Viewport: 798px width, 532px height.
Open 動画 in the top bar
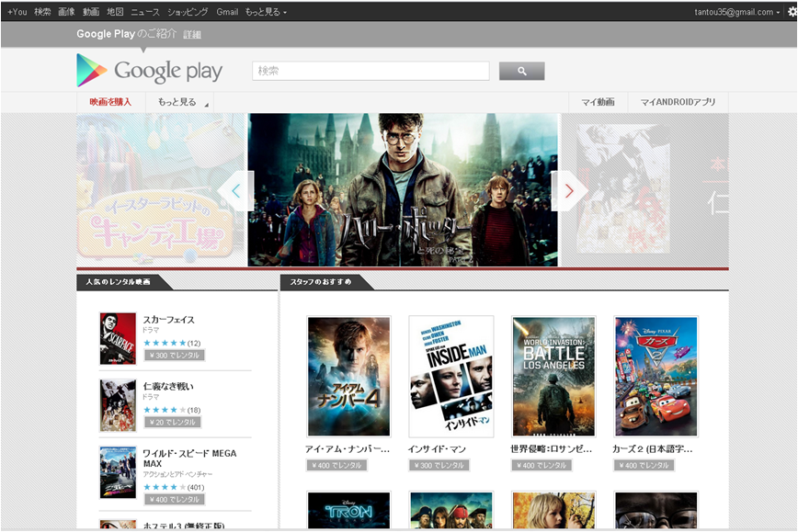coord(91,12)
